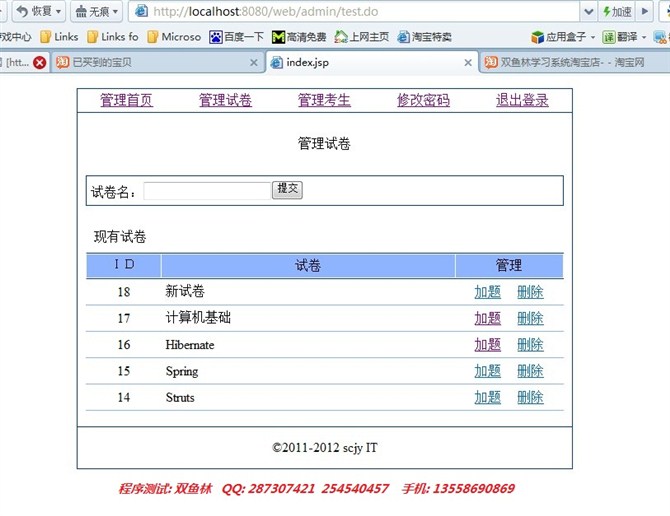This screenshot has height=516, width=670.
Task: Click the 加速 lightning button
Action: (617, 12)
